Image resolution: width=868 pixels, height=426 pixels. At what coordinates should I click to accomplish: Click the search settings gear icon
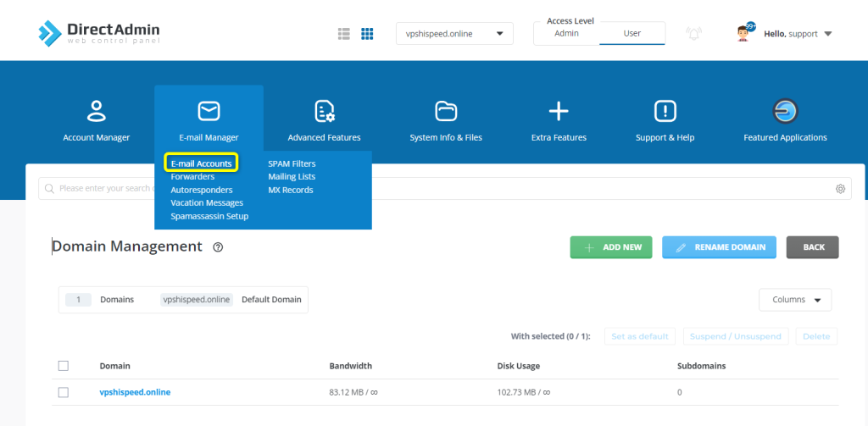pyautogui.click(x=840, y=189)
